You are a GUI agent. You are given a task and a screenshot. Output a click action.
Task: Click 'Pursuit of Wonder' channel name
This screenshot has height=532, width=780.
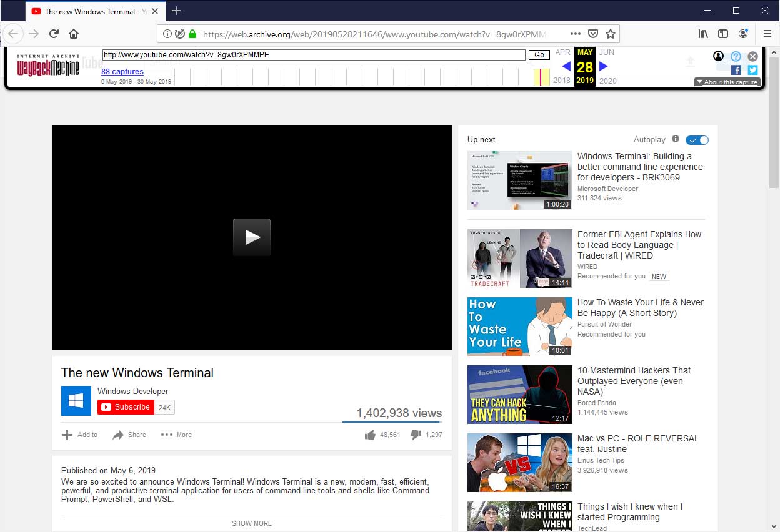point(604,324)
